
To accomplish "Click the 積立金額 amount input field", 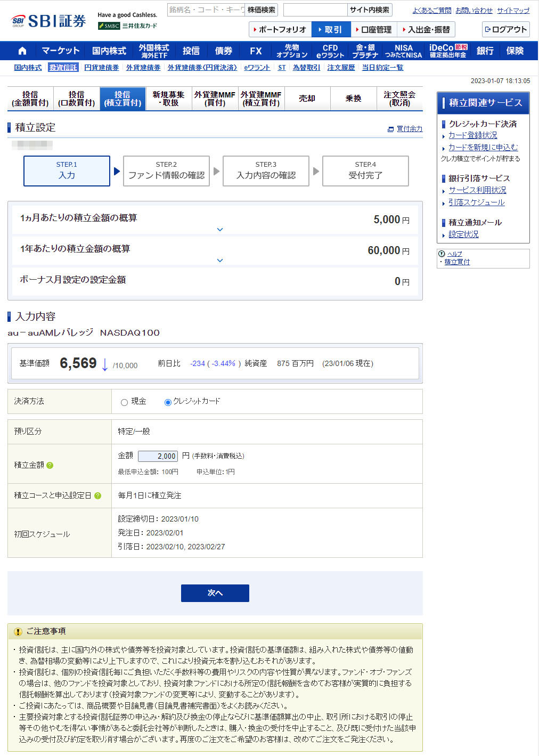I will pyautogui.click(x=158, y=456).
